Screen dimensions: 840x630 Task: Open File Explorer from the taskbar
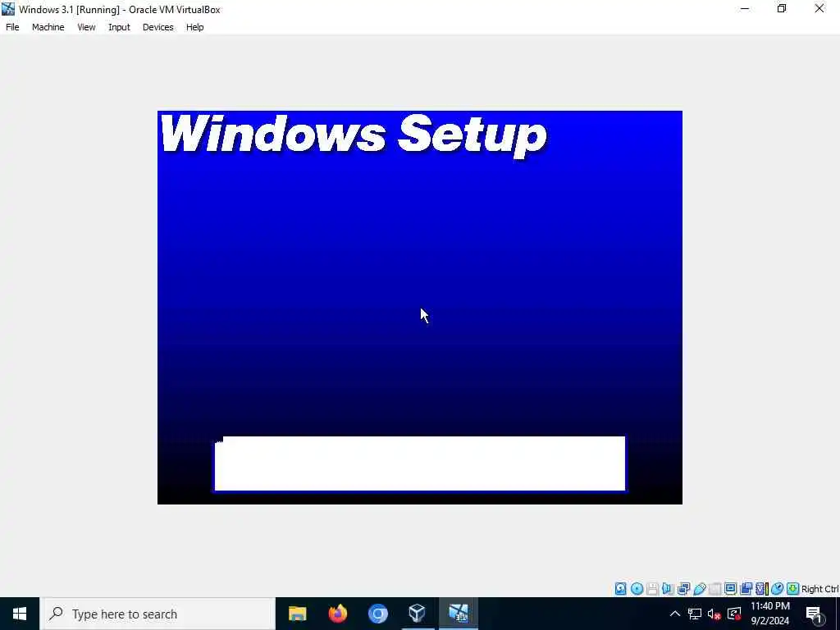pyautogui.click(x=297, y=614)
